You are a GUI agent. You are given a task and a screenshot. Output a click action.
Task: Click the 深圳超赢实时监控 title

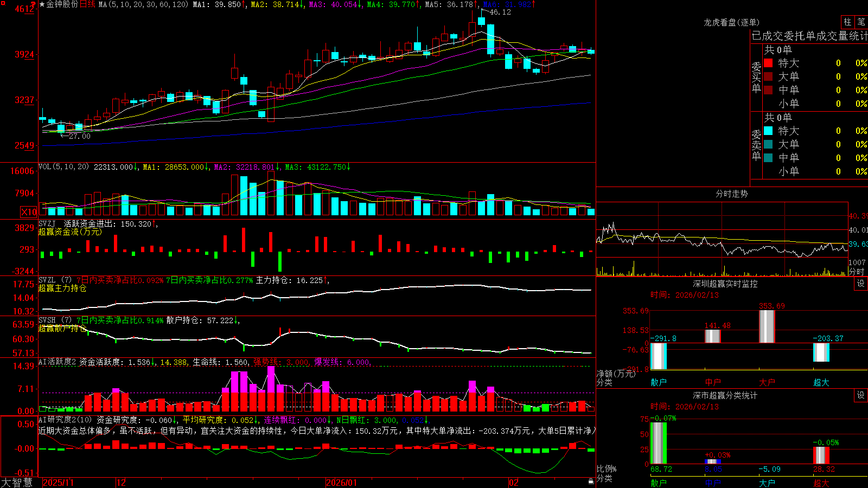725,284
